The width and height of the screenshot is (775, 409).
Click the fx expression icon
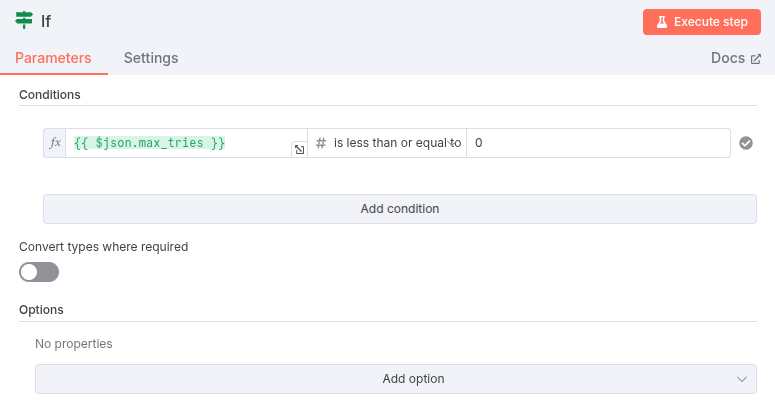55,143
